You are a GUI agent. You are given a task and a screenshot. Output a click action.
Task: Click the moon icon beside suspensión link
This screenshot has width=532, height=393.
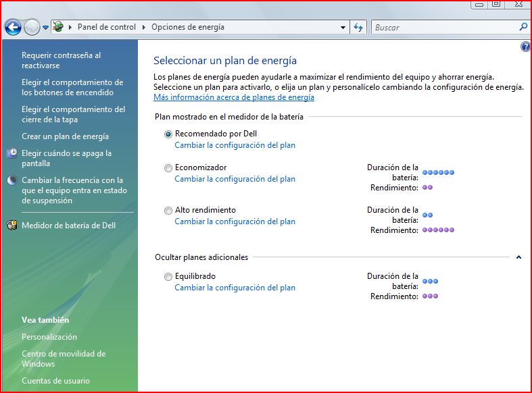point(12,180)
